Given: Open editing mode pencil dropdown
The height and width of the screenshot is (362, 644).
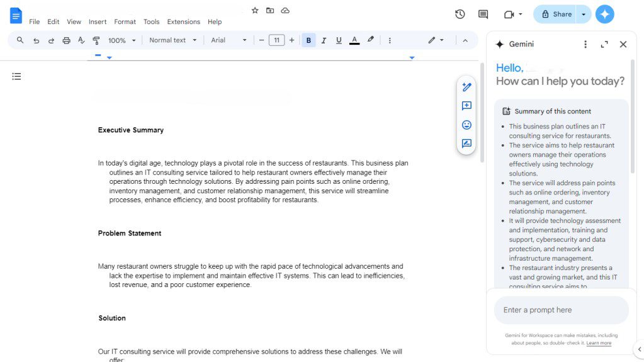Looking at the screenshot, I should click(436, 40).
